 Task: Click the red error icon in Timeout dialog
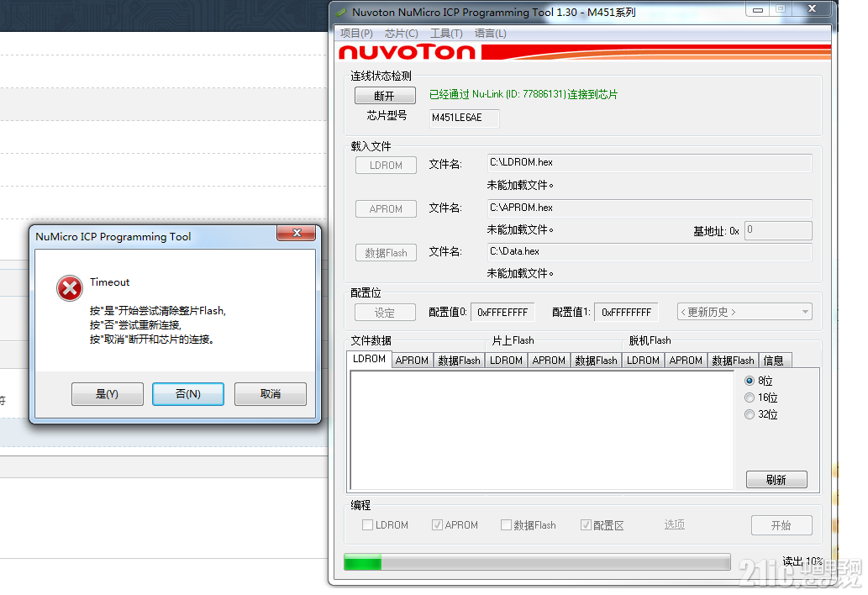click(70, 288)
